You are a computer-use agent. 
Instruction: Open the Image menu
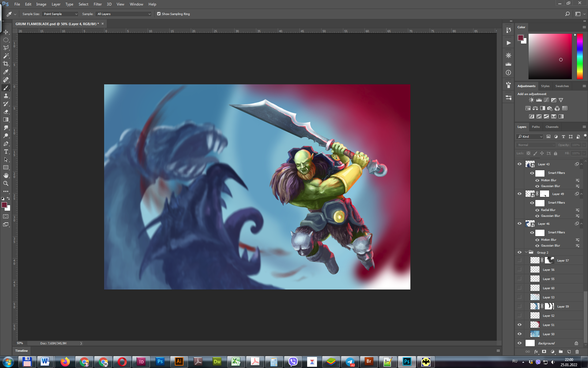pos(41,4)
